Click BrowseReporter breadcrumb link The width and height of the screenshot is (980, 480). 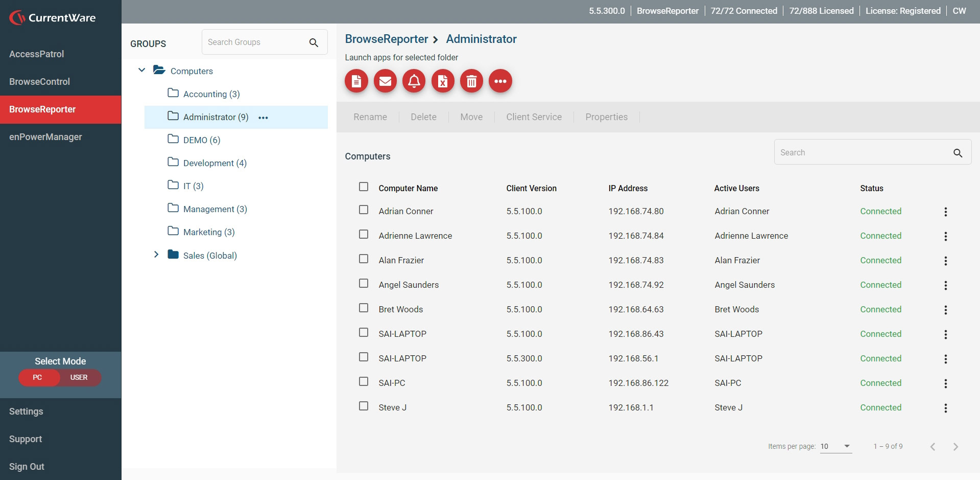387,39
